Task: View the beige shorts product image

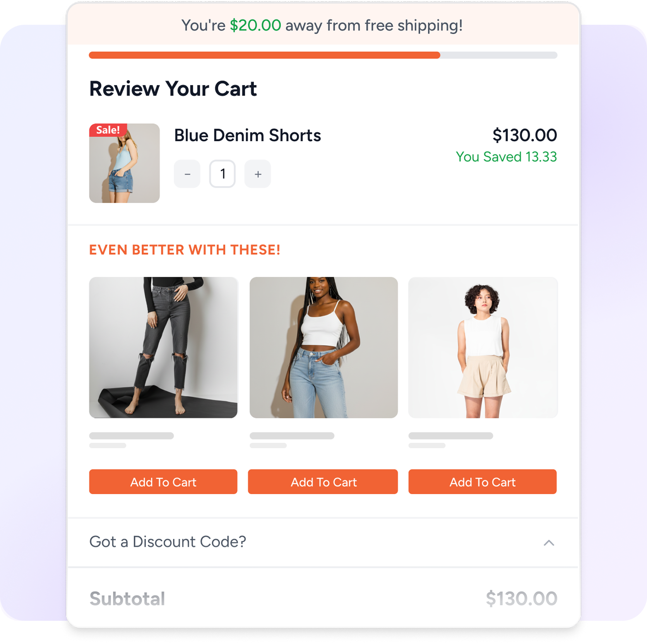Action: point(483,348)
